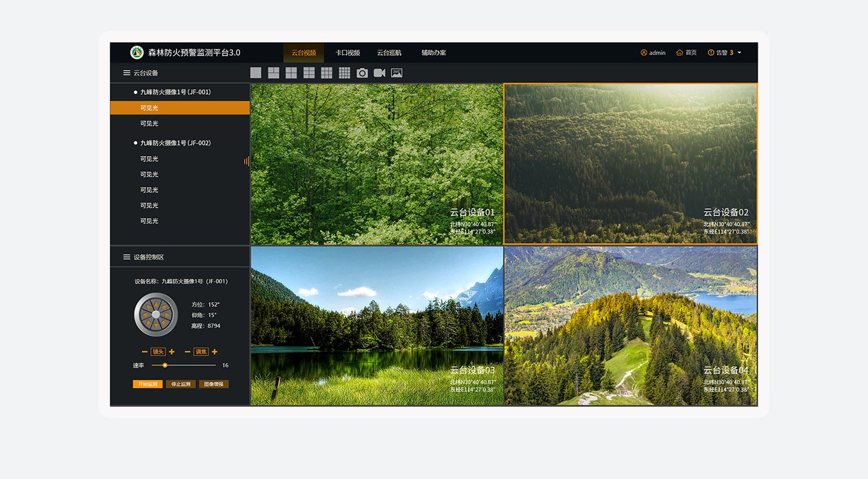Click the 调焦 label box
The height and width of the screenshot is (479, 868).
tap(201, 352)
